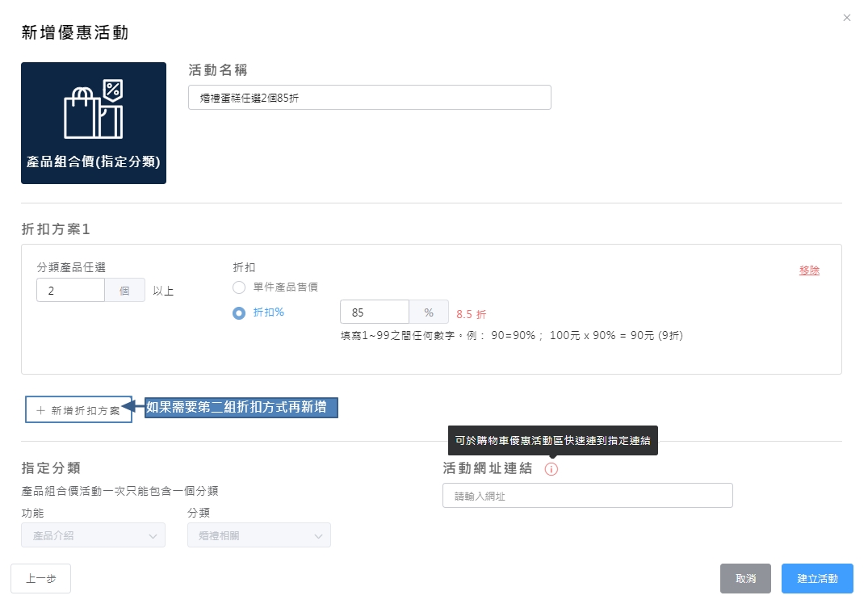This screenshot has width=868, height=608.
Task: Open the 分類 dropdown showing 婚禮相關
Action: click(258, 535)
